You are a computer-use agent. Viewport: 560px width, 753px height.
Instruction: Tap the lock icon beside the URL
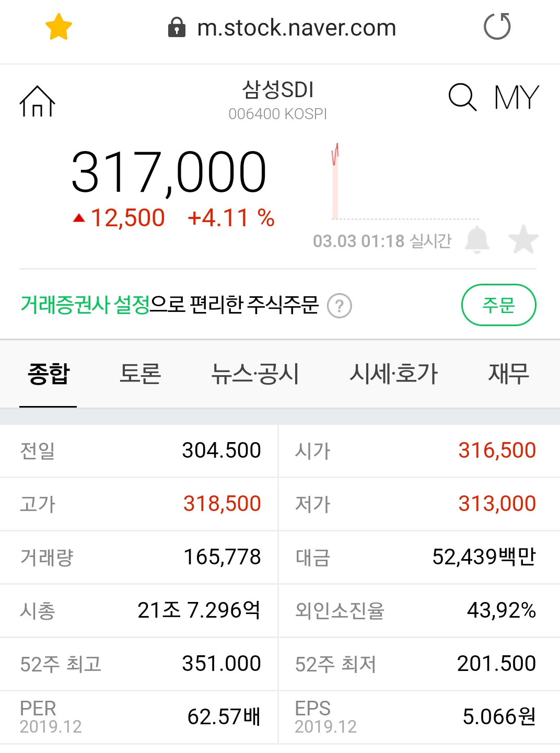(177, 28)
